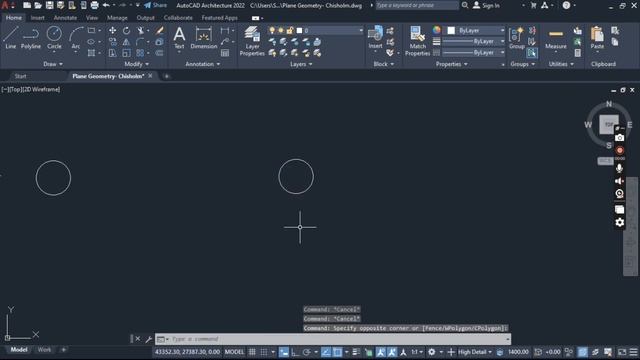
Task: Switch to the Annotate ribbon tab
Action: point(65,18)
